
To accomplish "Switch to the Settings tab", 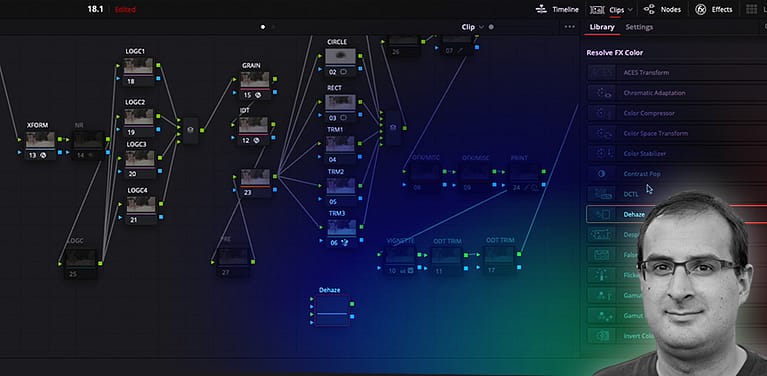I will pyautogui.click(x=639, y=27).
